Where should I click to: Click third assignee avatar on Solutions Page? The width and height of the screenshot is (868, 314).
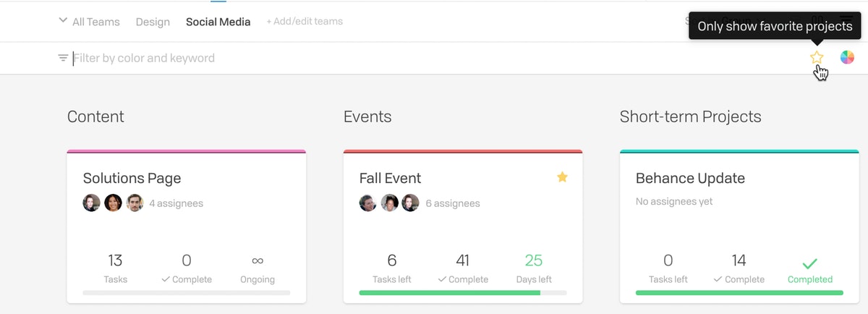[135, 203]
